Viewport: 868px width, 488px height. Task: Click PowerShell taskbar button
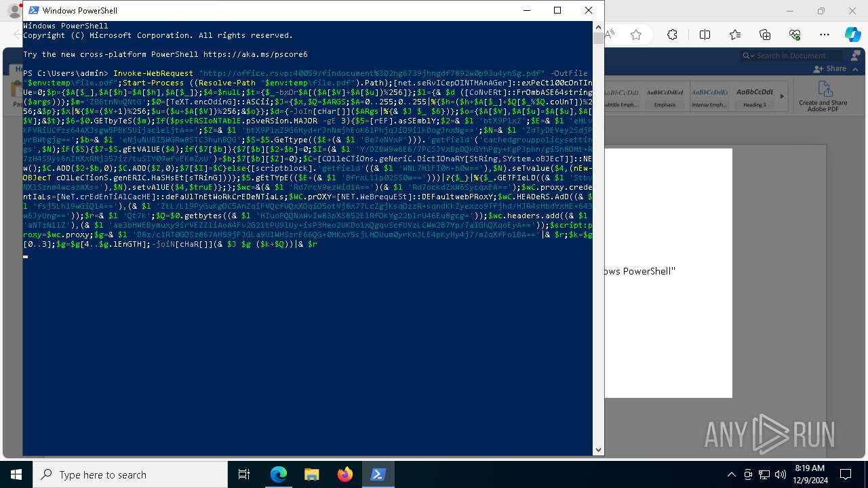pos(378,474)
